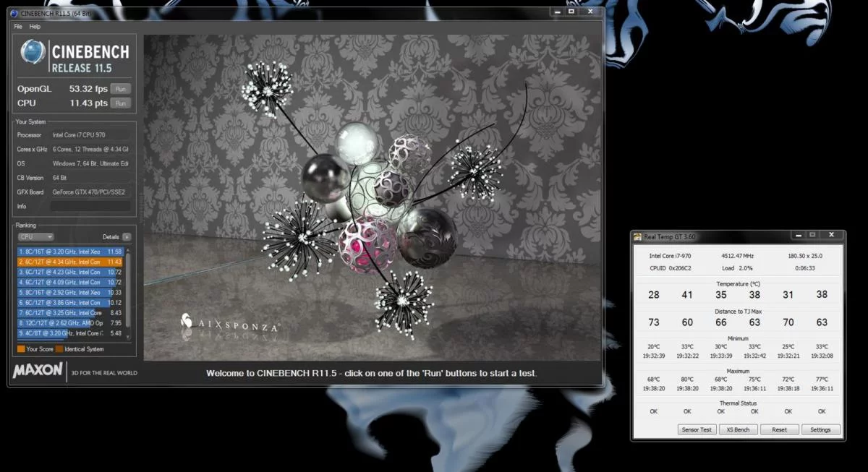
Task: Expand ranking Details with the plus button
Action: coord(127,237)
